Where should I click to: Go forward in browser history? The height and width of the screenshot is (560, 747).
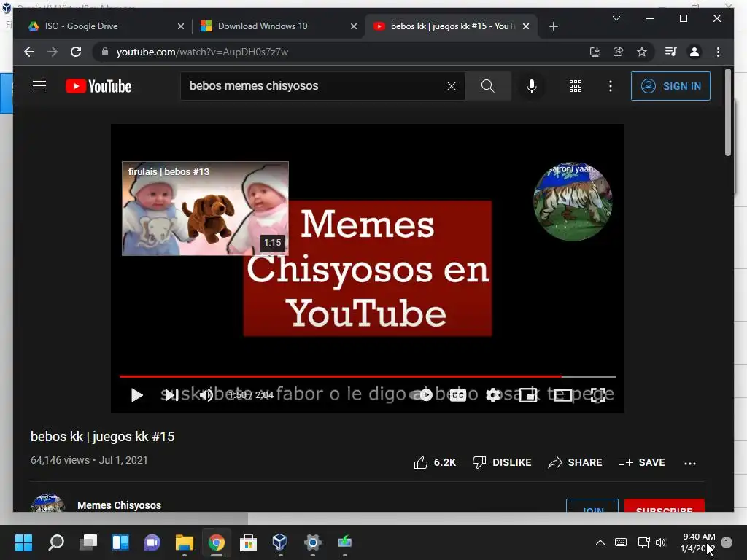point(53,52)
